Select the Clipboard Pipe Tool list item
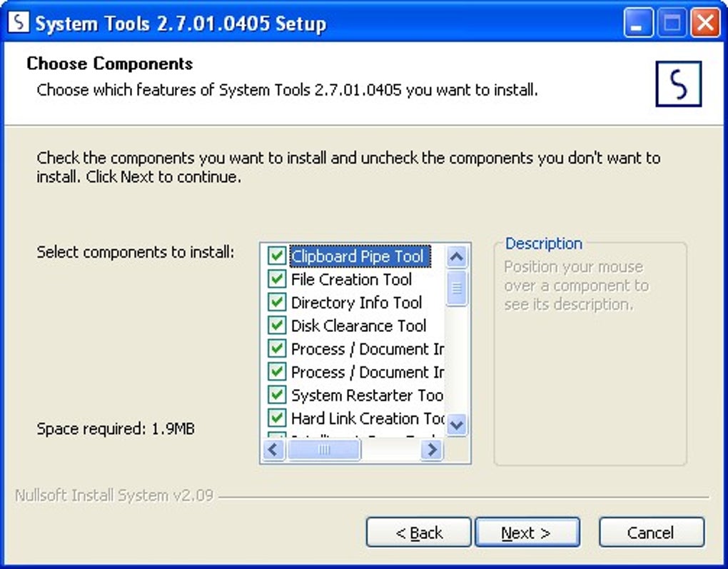 [x=357, y=256]
